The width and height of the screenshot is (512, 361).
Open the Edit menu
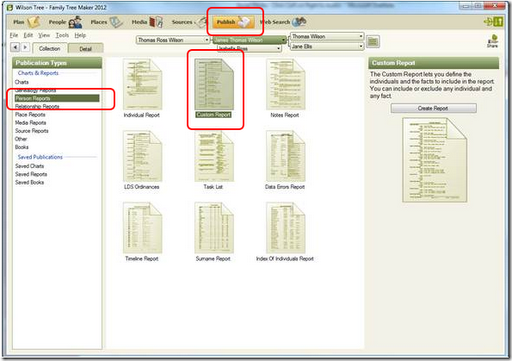point(28,35)
